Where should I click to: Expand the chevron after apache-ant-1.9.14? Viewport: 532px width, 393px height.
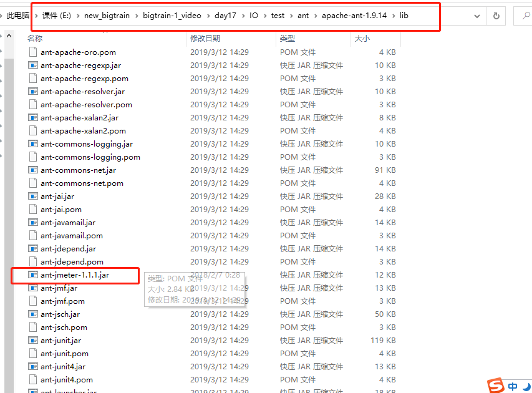click(x=394, y=16)
